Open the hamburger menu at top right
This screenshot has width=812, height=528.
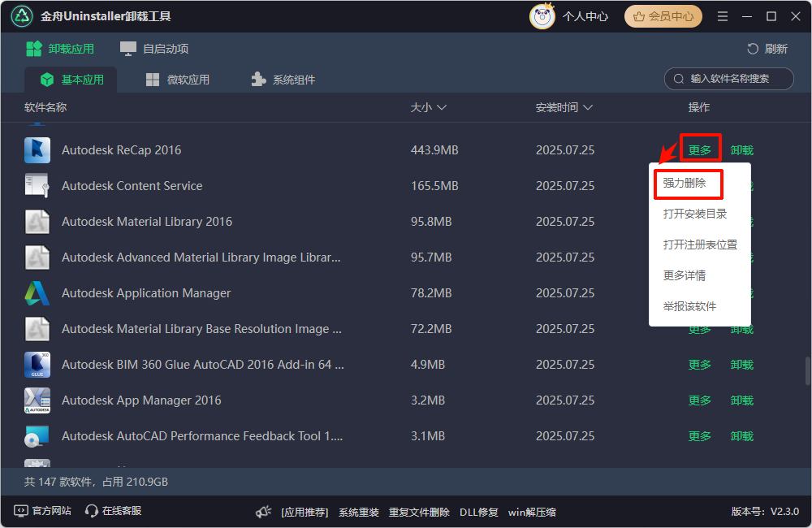pyautogui.click(x=722, y=15)
